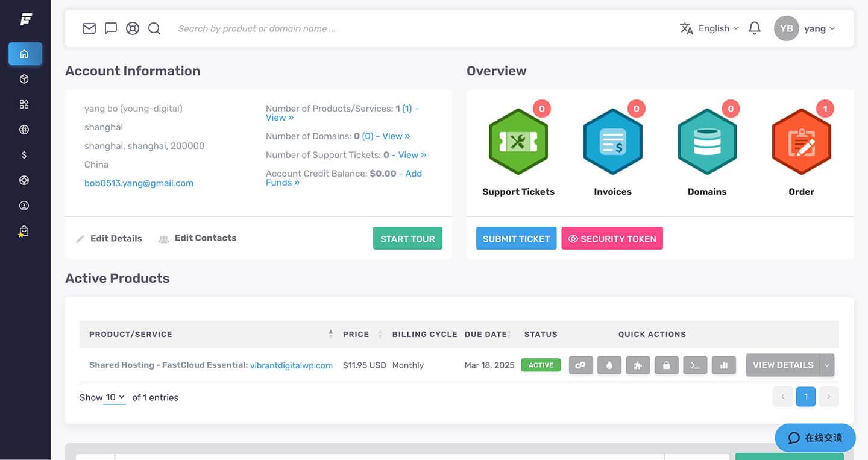This screenshot has width=868, height=460.
Task: Click the lifebuoy help icon in top bar
Action: (x=133, y=28)
